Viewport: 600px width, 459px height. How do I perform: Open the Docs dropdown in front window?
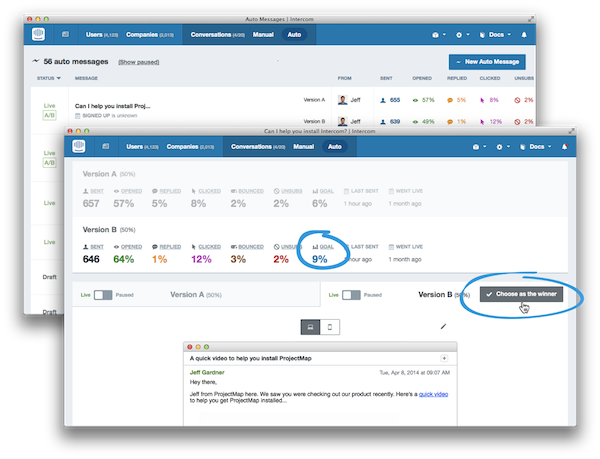pos(535,146)
